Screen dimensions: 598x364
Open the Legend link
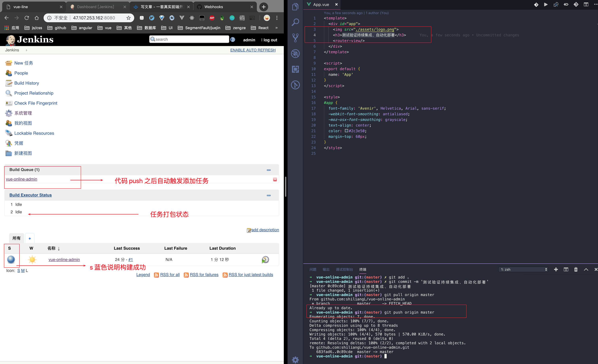pyautogui.click(x=143, y=275)
